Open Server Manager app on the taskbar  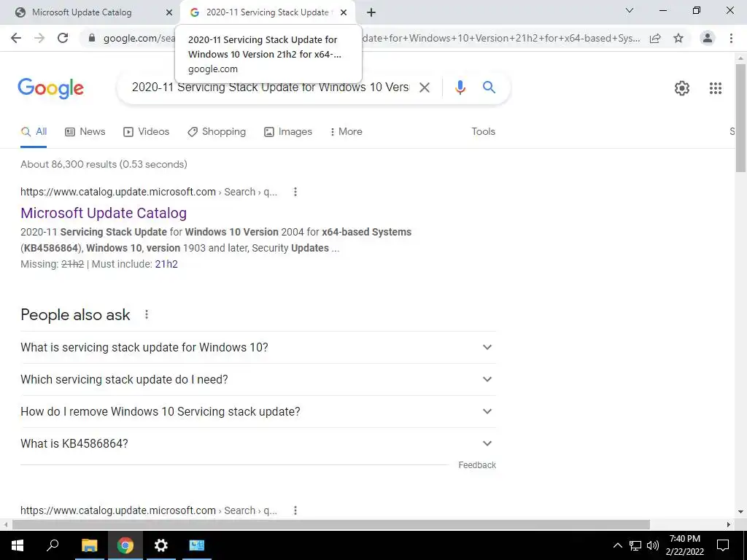click(197, 545)
